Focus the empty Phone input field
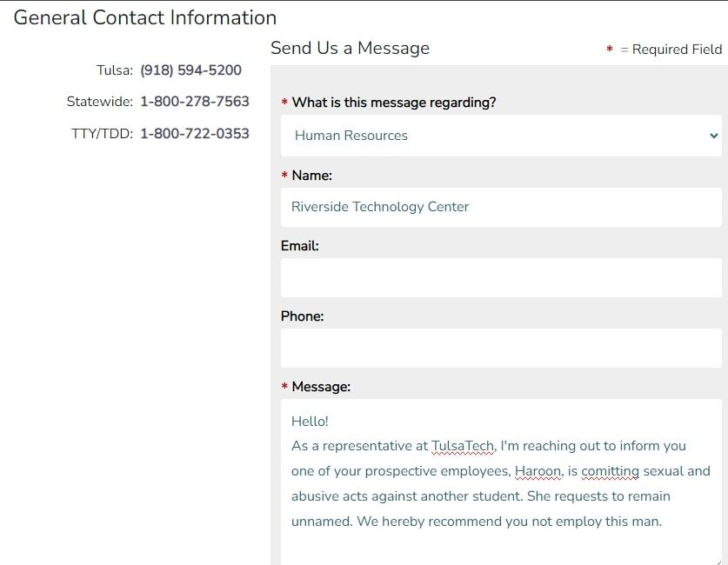The image size is (728, 565). coord(500,348)
